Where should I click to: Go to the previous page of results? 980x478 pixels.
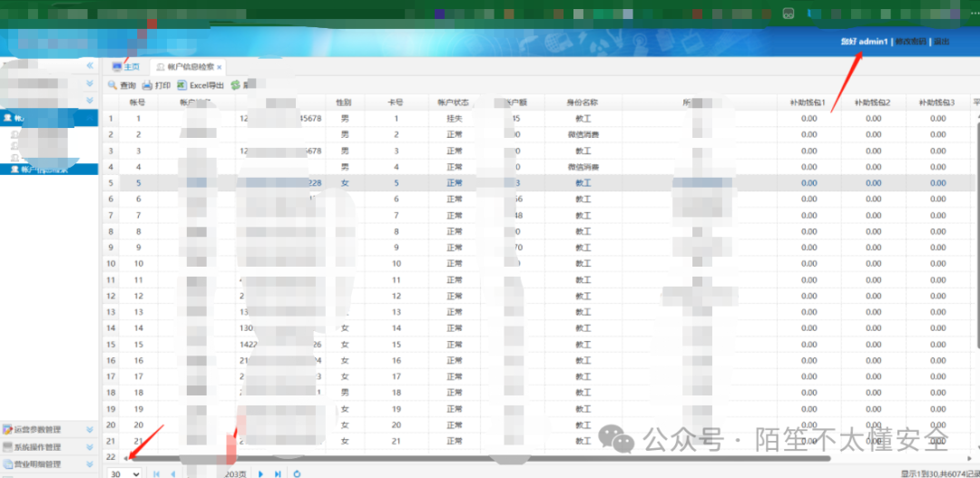click(173, 474)
